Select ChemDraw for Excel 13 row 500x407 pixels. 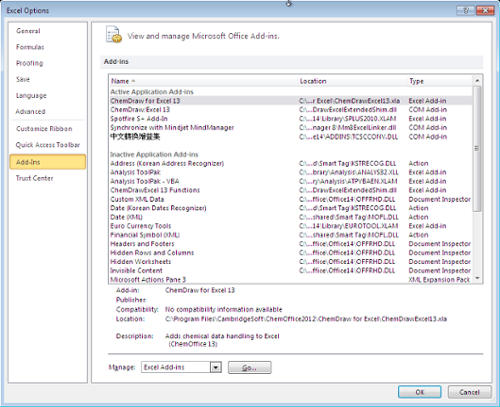pos(291,101)
